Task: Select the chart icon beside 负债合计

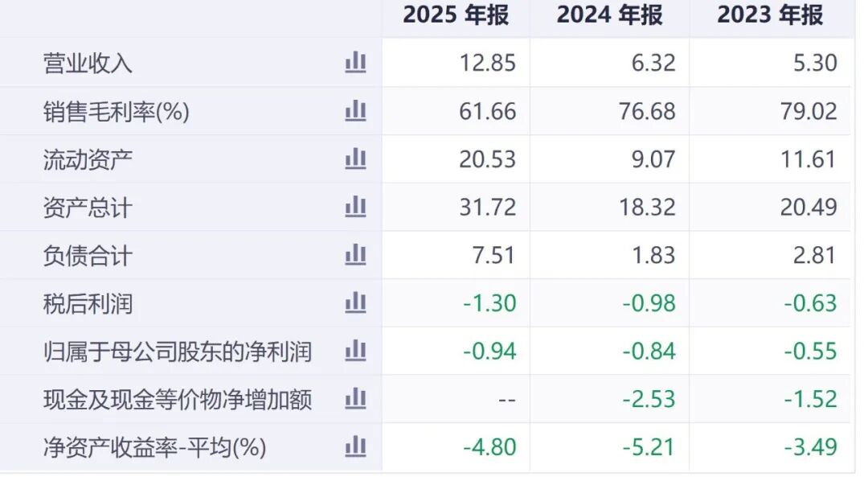Action: click(354, 255)
